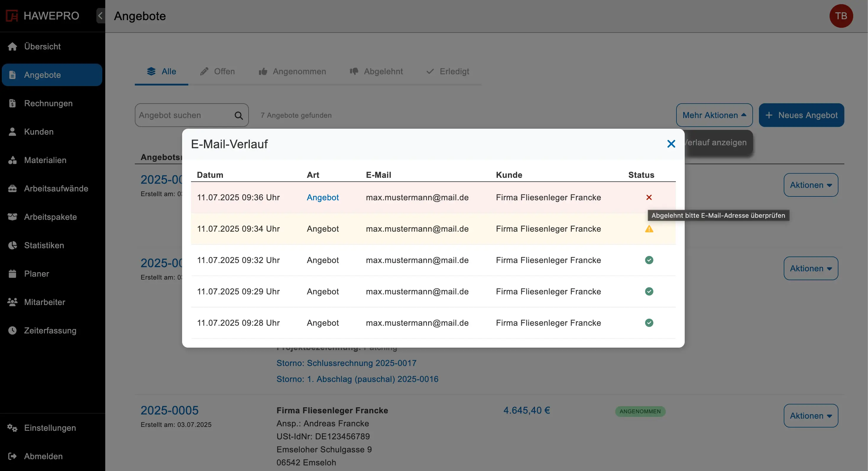Open Zeiterfassung in the sidebar

tap(52, 330)
